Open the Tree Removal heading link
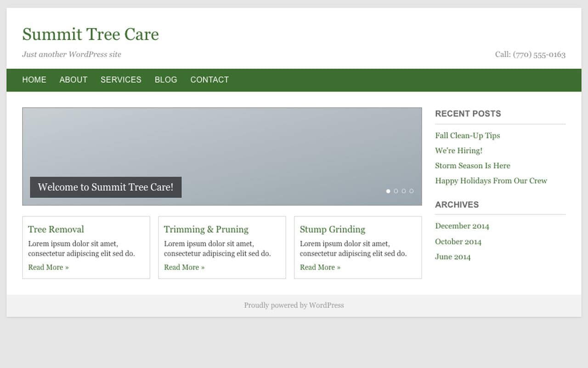The width and height of the screenshot is (588, 368). click(x=56, y=229)
